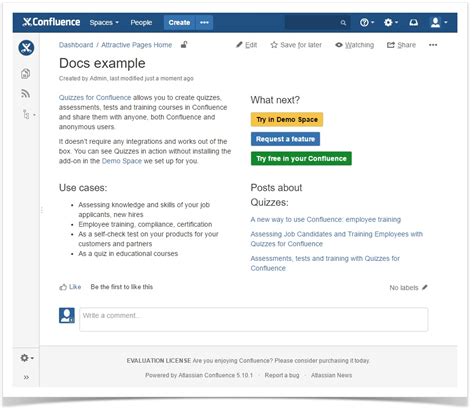Screen dimensions: 474x411
Task: Open Space tools gear in sidebar
Action: pos(27,358)
